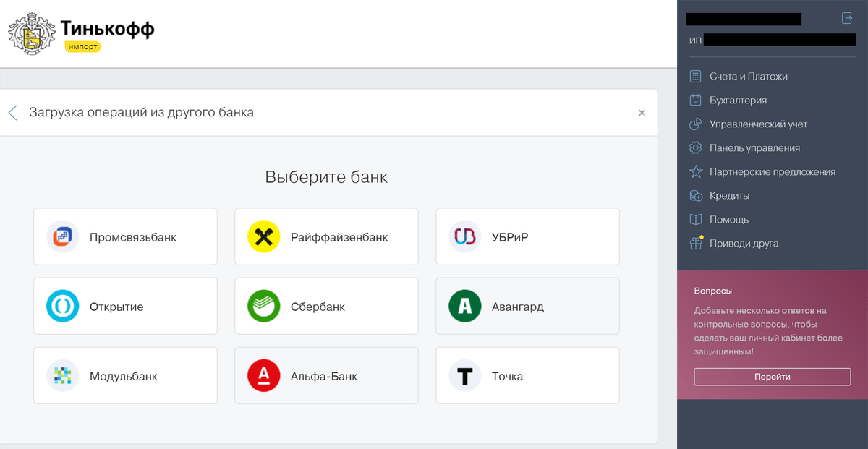Click the Модульбанк pixel logo icon

[62, 376]
